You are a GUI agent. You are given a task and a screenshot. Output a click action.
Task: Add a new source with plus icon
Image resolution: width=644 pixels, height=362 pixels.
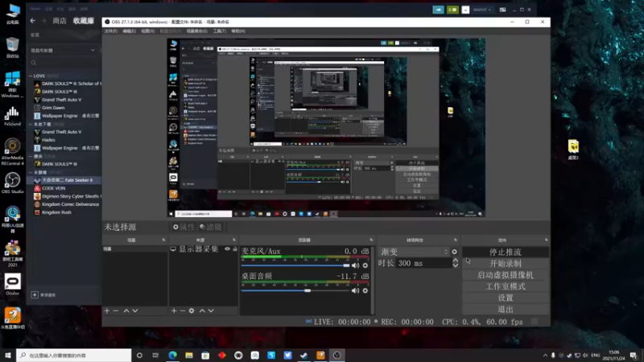(x=174, y=311)
